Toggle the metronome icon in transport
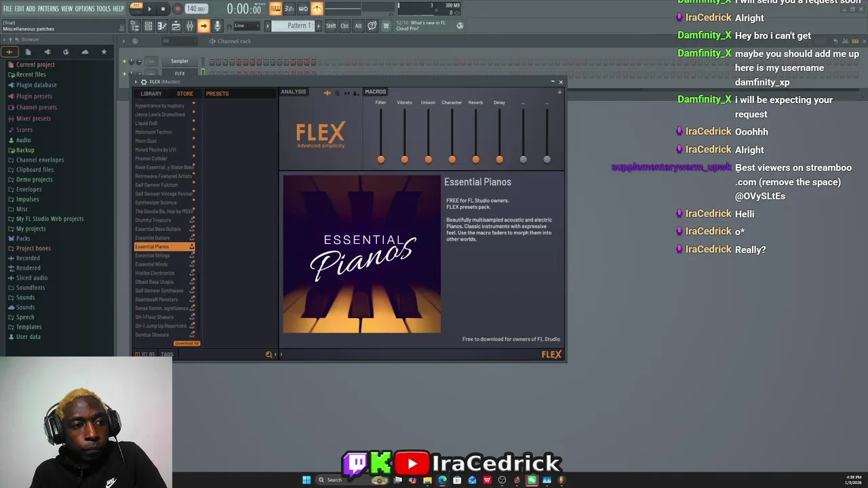 (x=317, y=9)
